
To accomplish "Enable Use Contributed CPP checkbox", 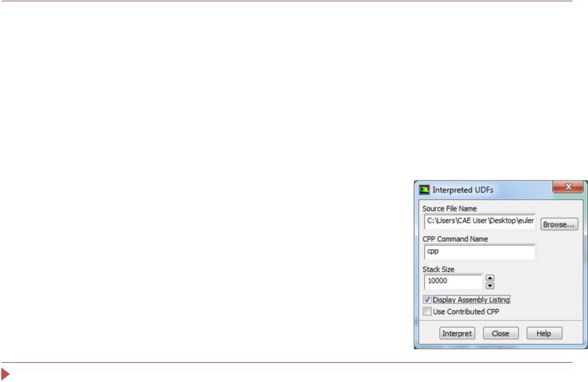I will 427,311.
